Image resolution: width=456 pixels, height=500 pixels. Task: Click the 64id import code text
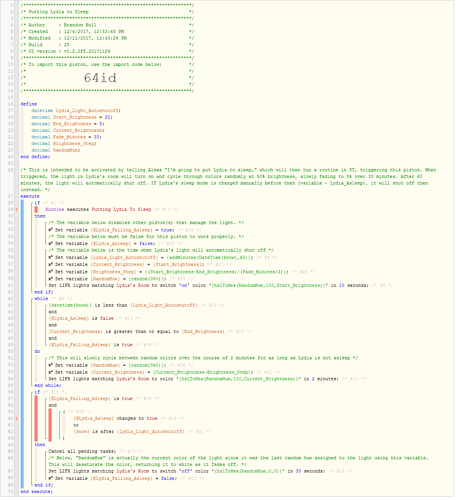click(x=100, y=78)
